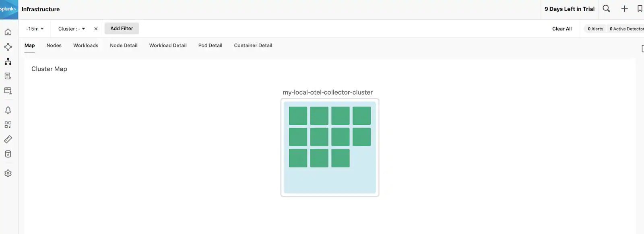Image resolution: width=644 pixels, height=234 pixels.
Task: Switch to the Workload Detail tab
Action: (168, 46)
